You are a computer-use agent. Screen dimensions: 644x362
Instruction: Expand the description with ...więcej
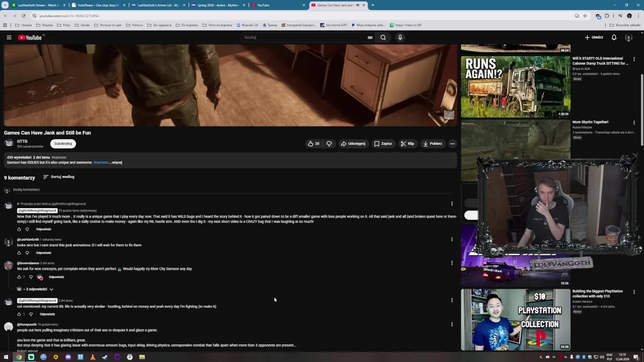(x=116, y=162)
